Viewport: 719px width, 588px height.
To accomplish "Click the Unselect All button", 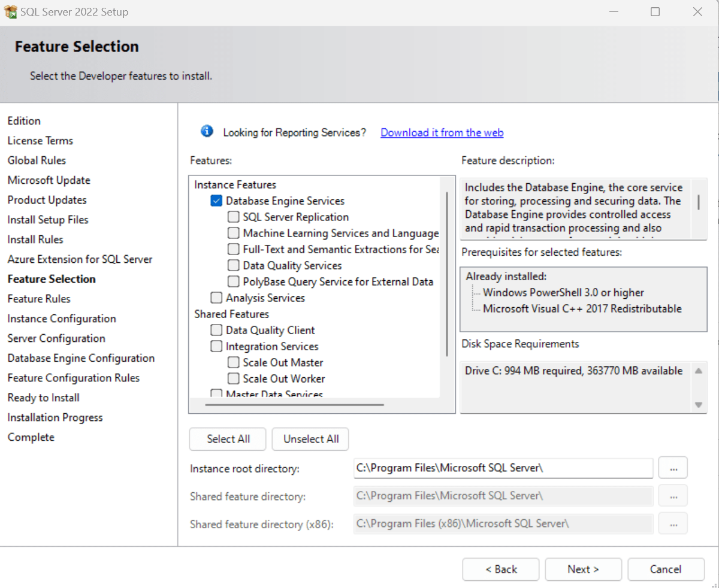I will click(x=311, y=439).
